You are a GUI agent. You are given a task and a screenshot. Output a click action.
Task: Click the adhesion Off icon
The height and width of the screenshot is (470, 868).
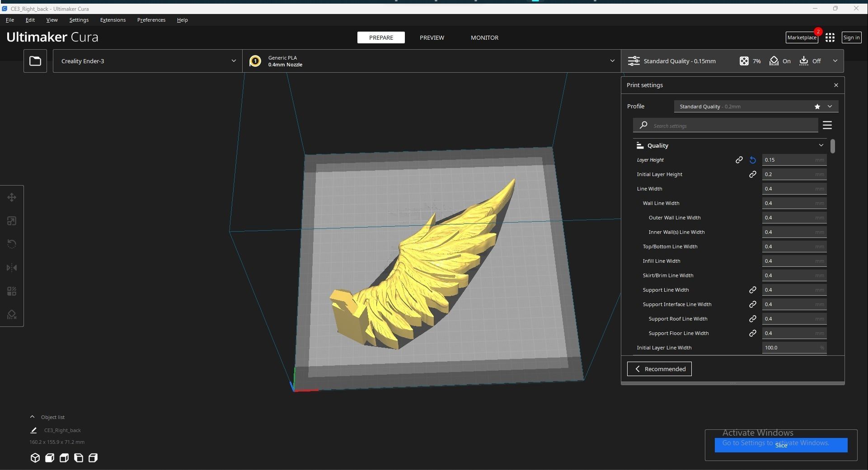[804, 61]
